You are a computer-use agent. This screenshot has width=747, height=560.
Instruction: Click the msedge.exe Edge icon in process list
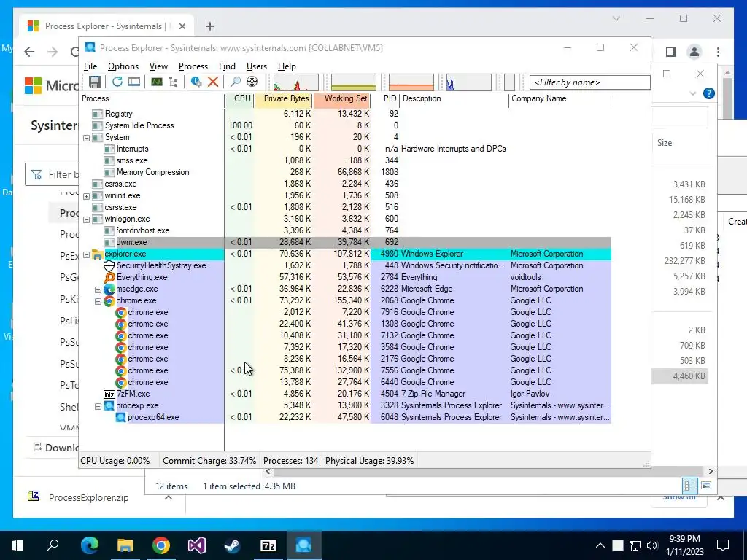(109, 289)
